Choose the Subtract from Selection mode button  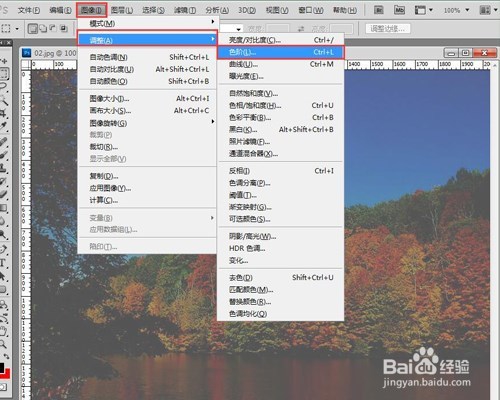[53, 29]
